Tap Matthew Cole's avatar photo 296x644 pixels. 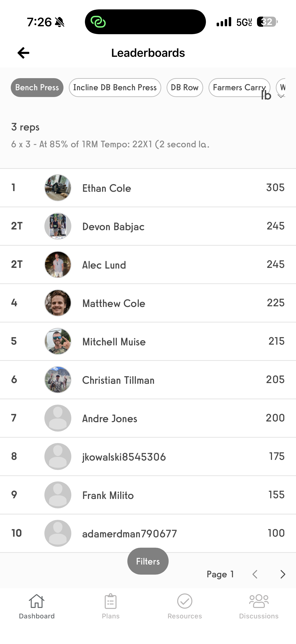click(x=58, y=303)
